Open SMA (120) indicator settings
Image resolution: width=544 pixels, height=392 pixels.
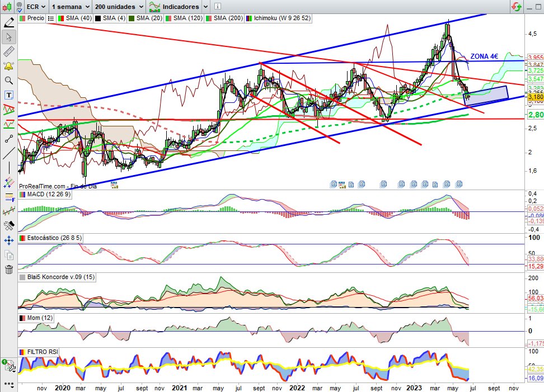point(187,18)
